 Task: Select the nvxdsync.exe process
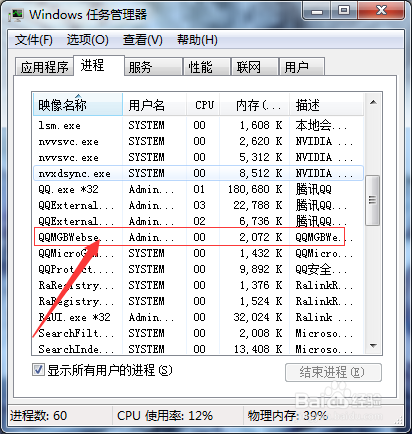[198, 173]
